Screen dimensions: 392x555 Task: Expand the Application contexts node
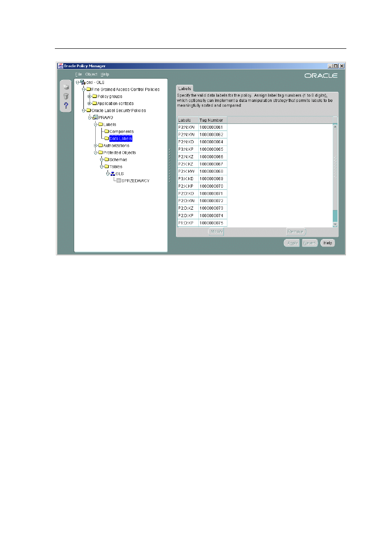tap(89, 103)
